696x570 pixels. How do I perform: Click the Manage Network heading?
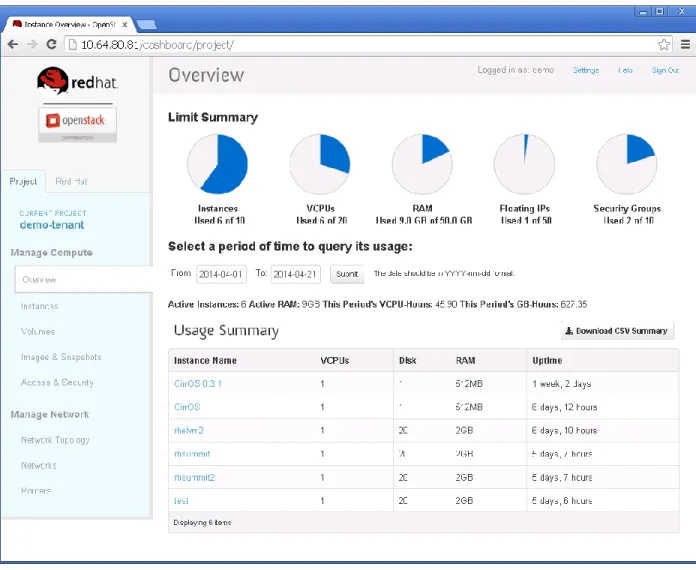click(50, 415)
